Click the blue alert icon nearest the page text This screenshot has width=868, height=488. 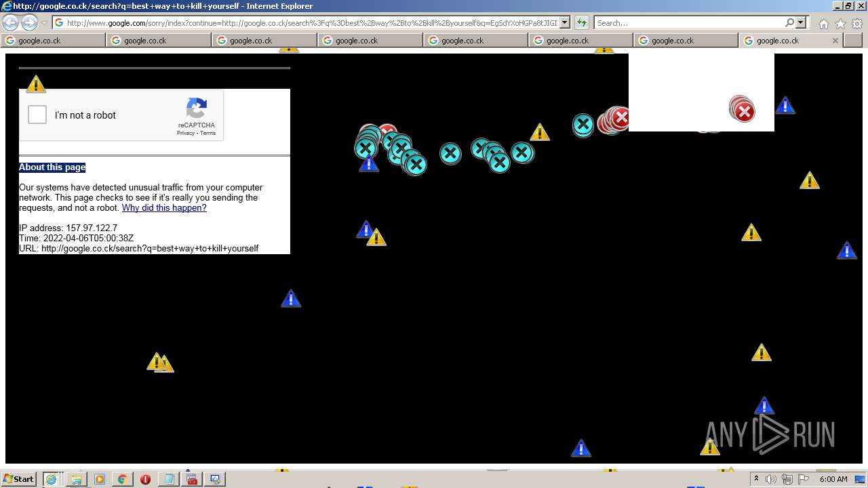coord(291,298)
